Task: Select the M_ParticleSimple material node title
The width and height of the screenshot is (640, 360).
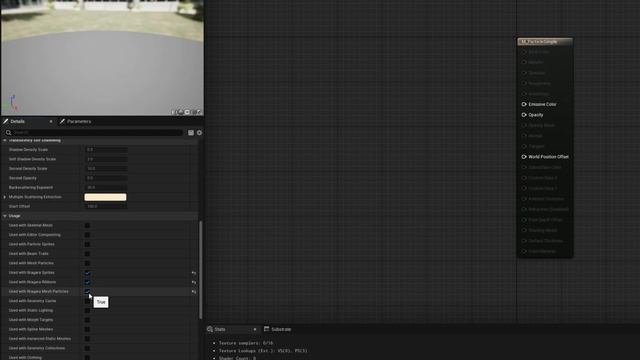Action: pos(544,42)
